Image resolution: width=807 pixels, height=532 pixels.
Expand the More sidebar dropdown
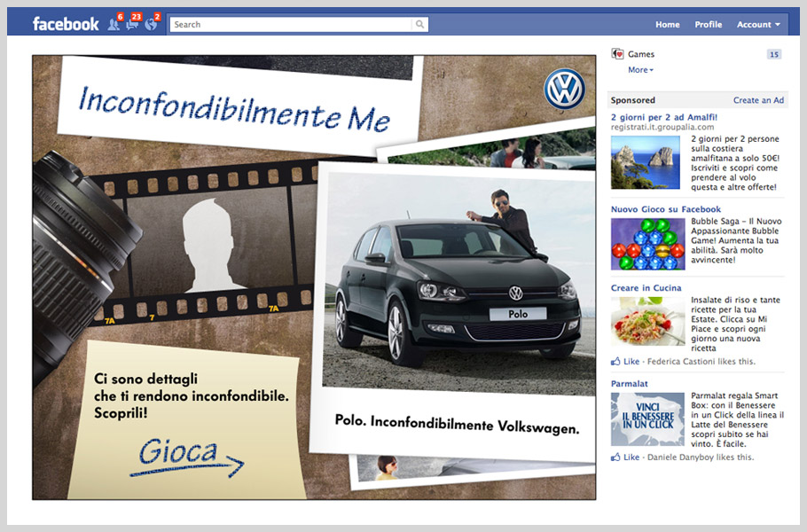tap(640, 70)
